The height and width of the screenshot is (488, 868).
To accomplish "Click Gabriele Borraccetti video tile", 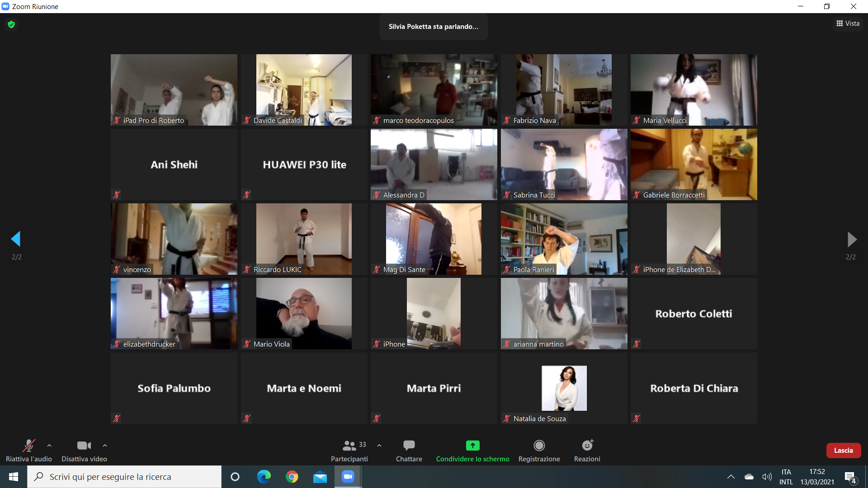I will click(x=694, y=164).
